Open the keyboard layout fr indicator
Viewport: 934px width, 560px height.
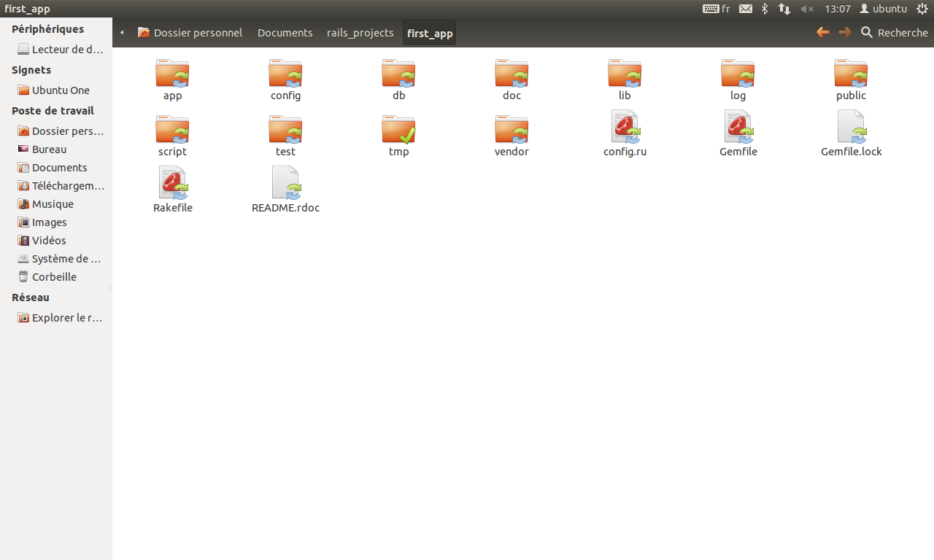[x=717, y=9]
